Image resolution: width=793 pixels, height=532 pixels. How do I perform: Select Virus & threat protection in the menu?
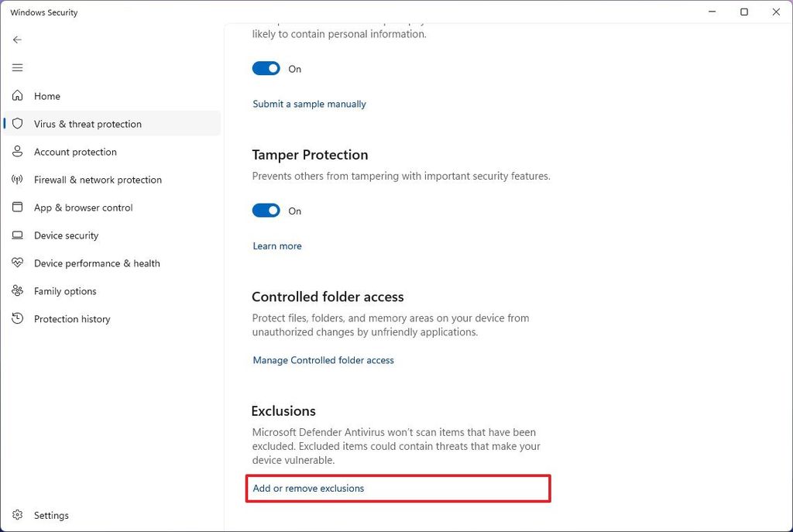tap(88, 124)
